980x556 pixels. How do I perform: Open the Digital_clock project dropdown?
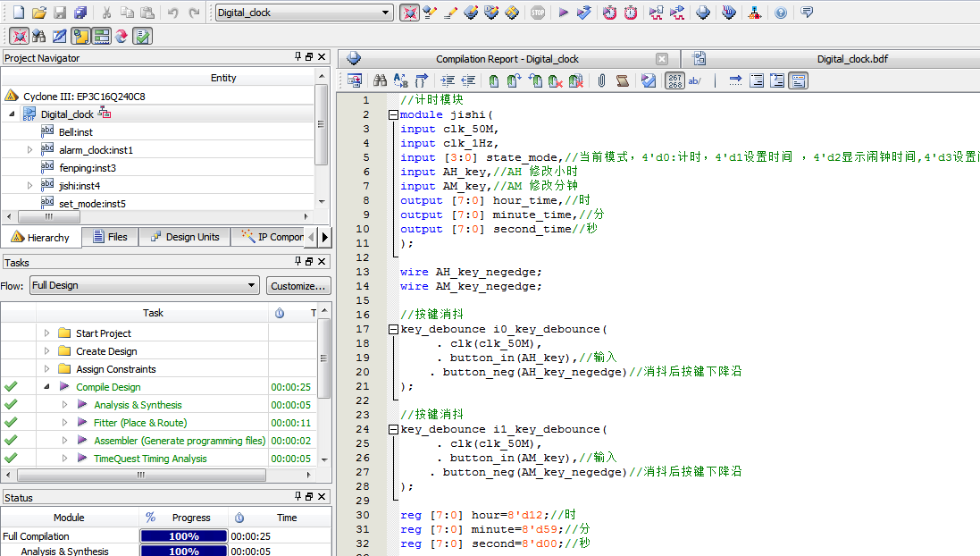pos(305,13)
